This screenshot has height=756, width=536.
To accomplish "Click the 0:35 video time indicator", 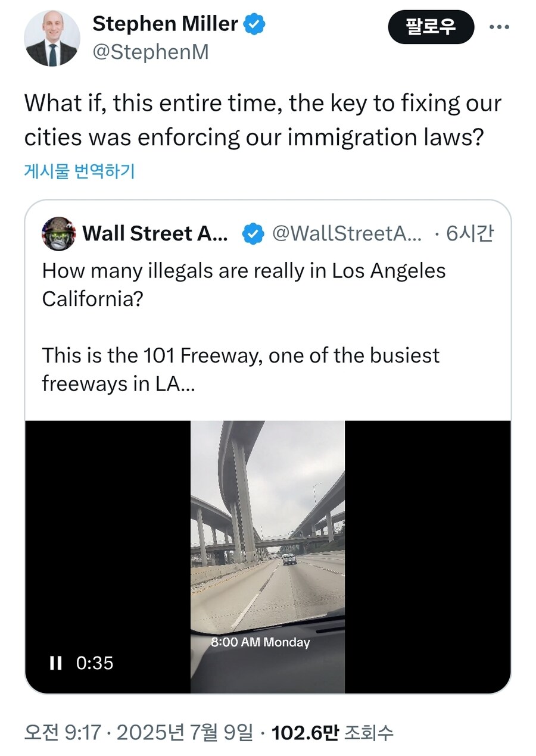I will 95,663.
